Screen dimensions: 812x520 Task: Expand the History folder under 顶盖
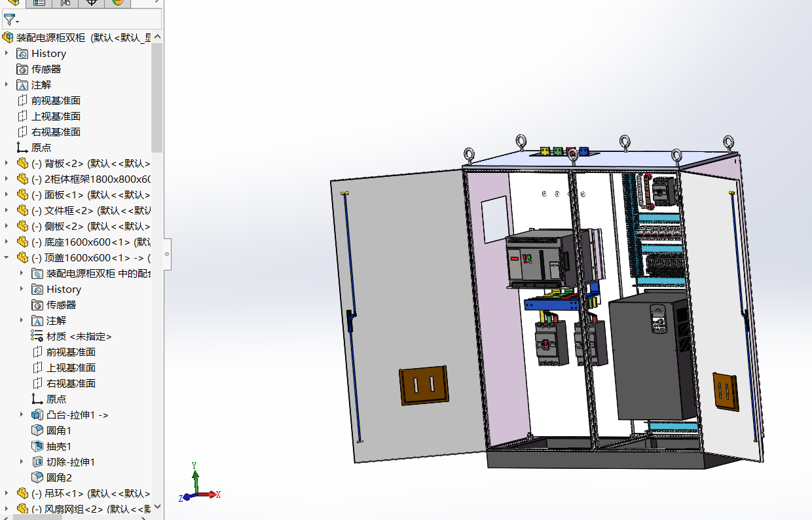pyautogui.click(x=22, y=289)
